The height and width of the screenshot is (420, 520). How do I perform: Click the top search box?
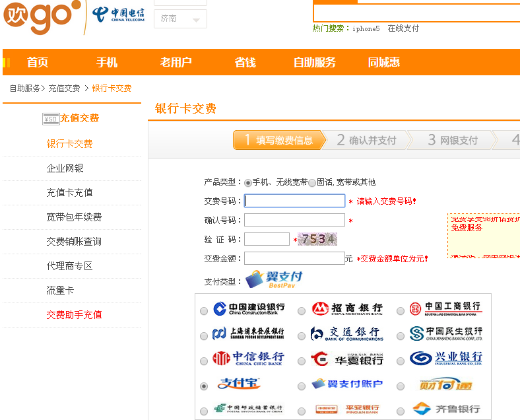416,13
